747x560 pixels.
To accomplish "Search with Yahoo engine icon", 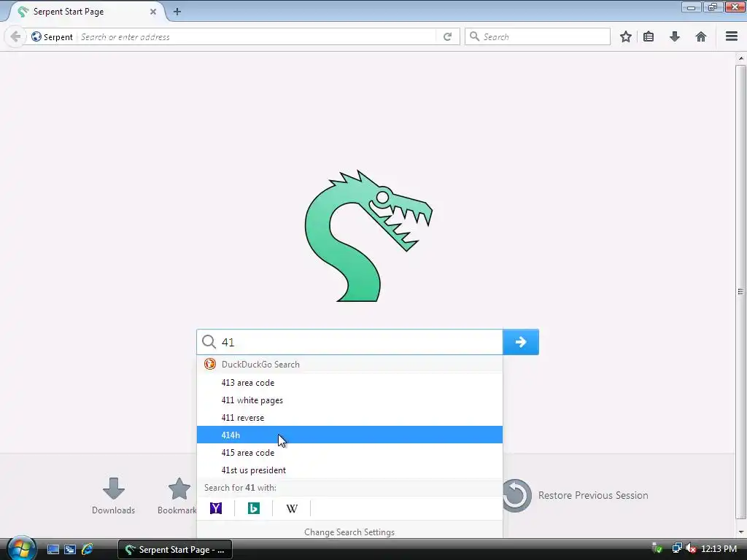I will click(x=216, y=508).
